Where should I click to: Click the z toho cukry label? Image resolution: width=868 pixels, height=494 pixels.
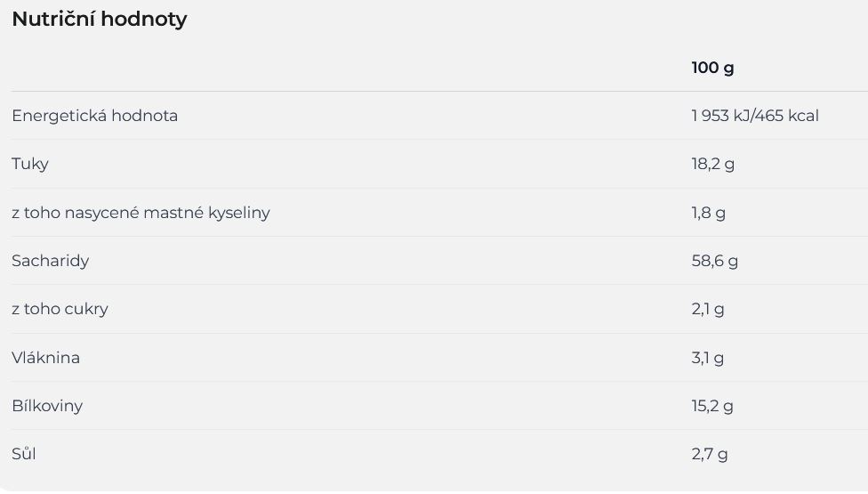(x=60, y=309)
